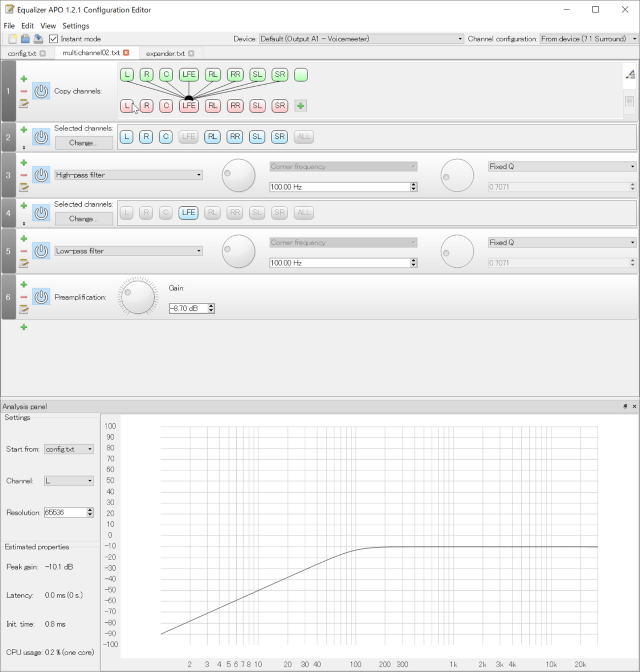The width and height of the screenshot is (640, 672).
Task: Click the Open file folder icon
Action: coord(25,39)
